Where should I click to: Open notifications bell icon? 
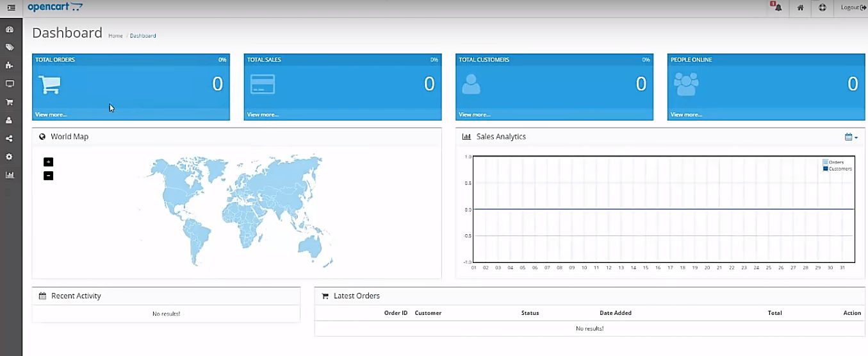776,7
